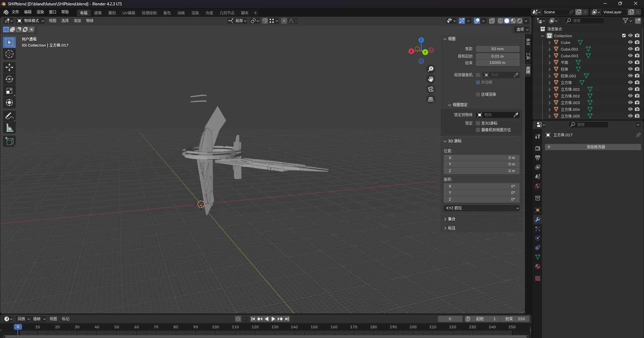Choose the Annotate pencil tool
The width and height of the screenshot is (644, 338).
click(x=9, y=116)
